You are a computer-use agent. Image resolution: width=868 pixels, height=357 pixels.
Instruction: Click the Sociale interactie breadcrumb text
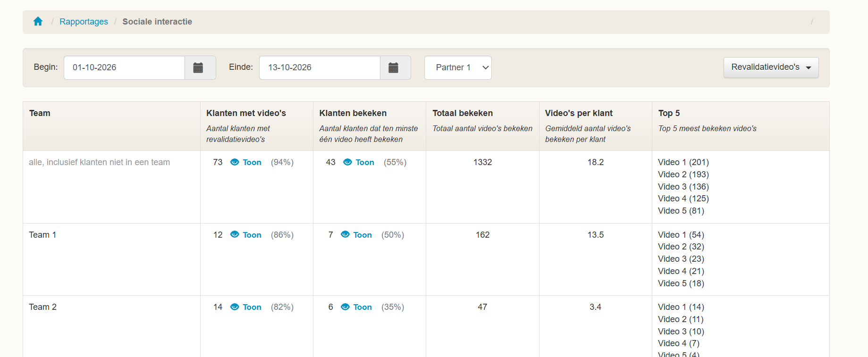tap(157, 22)
